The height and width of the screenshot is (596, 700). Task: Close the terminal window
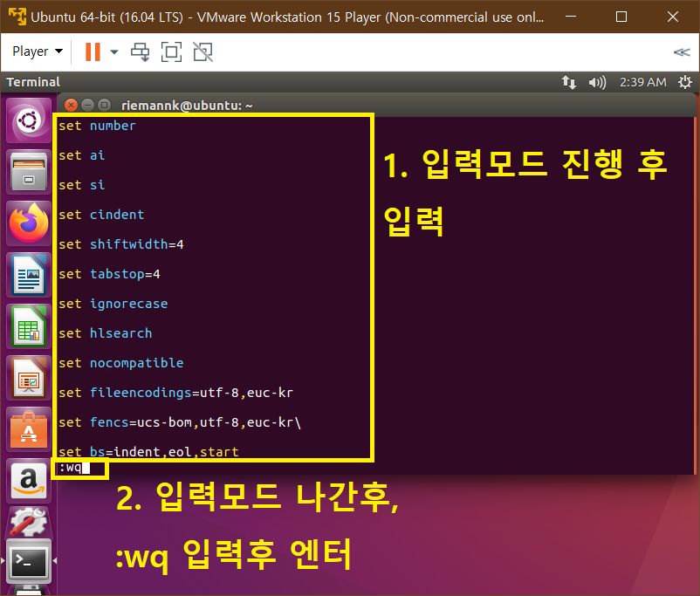[x=71, y=106]
